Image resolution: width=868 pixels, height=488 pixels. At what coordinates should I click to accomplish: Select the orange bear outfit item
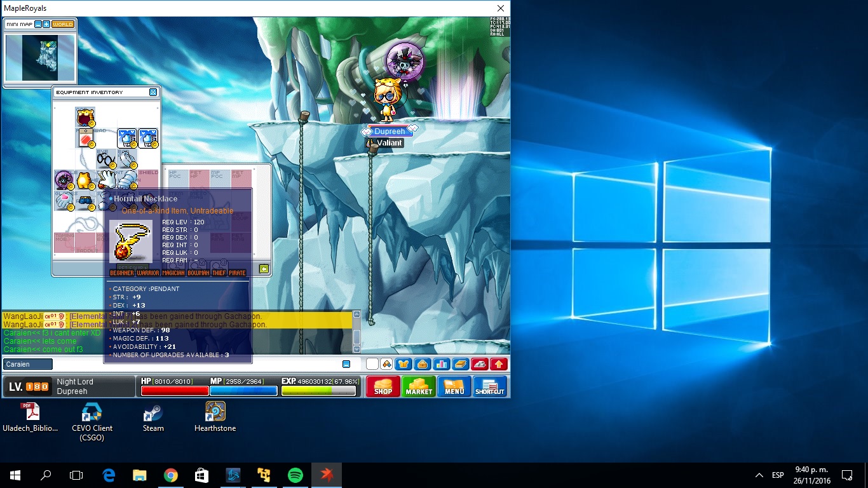click(86, 180)
